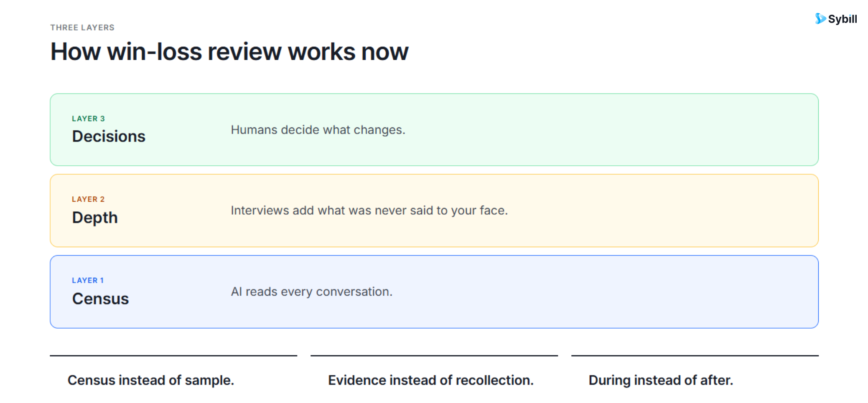Click the Sybill brand name text
Image resolution: width=868 pixels, height=403 pixels.
point(843,19)
